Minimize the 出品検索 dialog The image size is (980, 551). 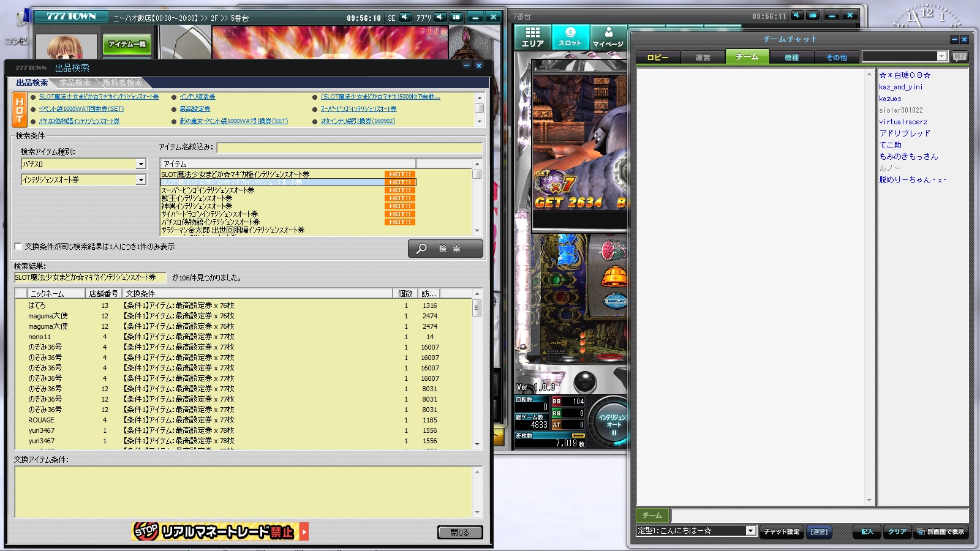[467, 66]
